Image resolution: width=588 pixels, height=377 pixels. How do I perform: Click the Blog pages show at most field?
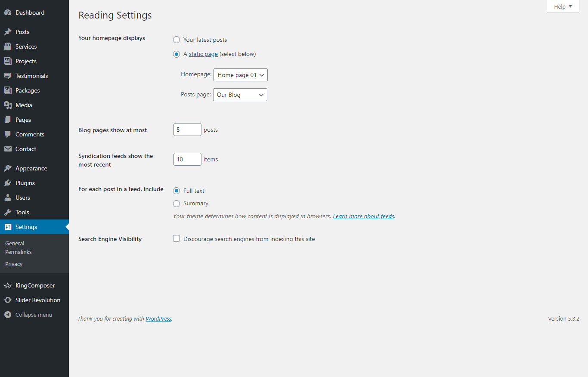coord(187,130)
